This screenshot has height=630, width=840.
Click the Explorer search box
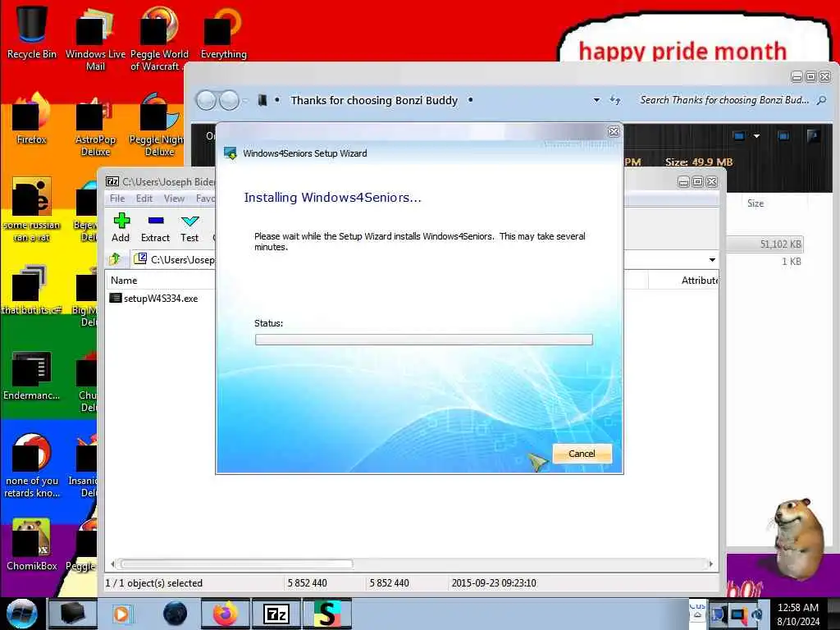click(724, 100)
